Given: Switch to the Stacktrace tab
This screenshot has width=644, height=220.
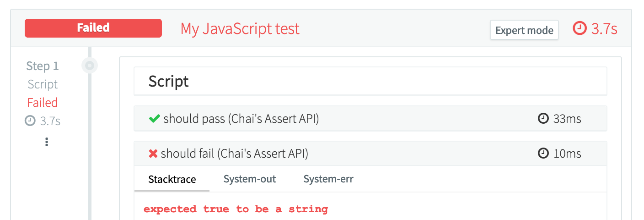Looking at the screenshot, I should (172, 179).
